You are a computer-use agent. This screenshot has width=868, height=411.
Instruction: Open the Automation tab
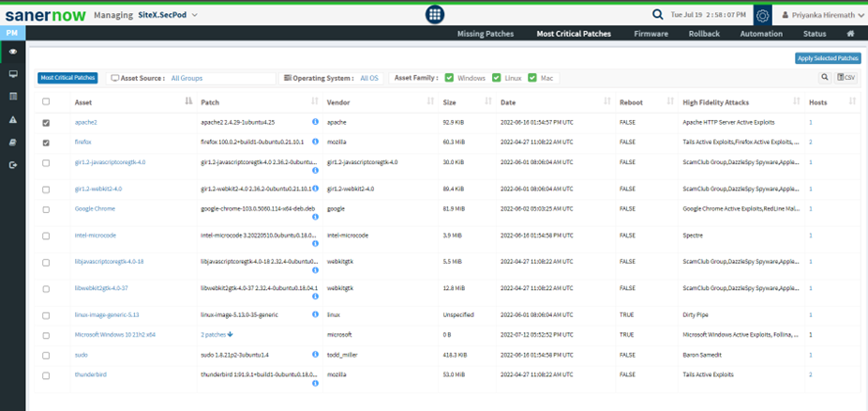tap(761, 34)
